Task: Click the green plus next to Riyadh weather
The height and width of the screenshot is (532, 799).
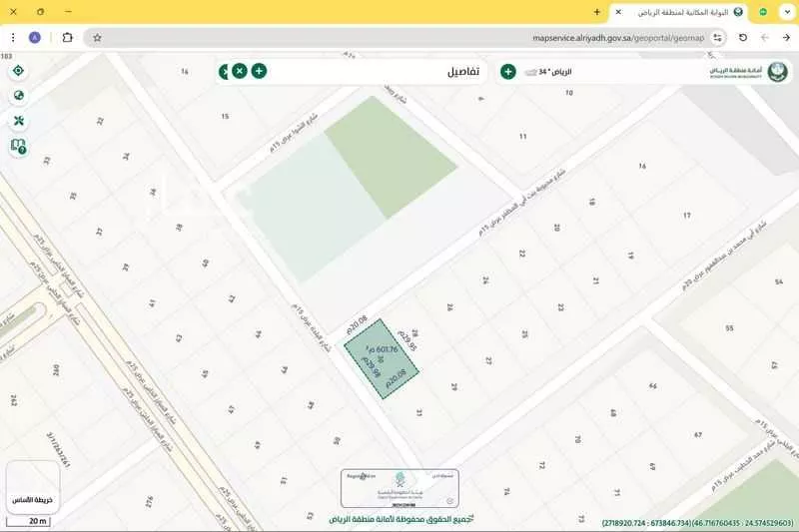Action: click(x=507, y=71)
